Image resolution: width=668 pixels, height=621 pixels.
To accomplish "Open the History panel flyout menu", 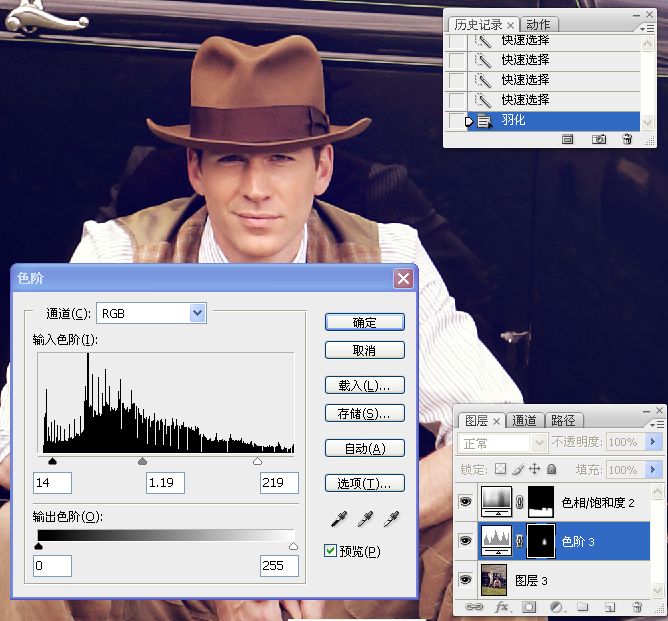I will pos(647,29).
